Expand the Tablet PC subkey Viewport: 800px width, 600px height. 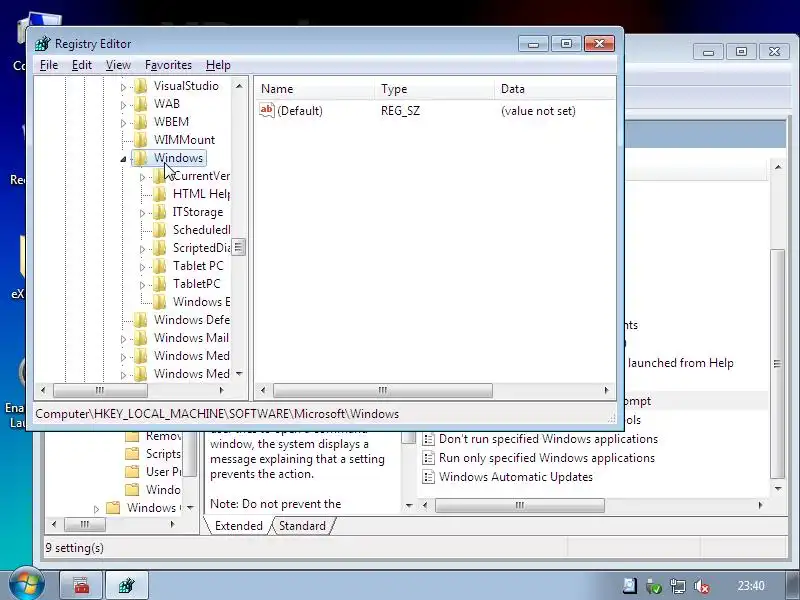142,267
